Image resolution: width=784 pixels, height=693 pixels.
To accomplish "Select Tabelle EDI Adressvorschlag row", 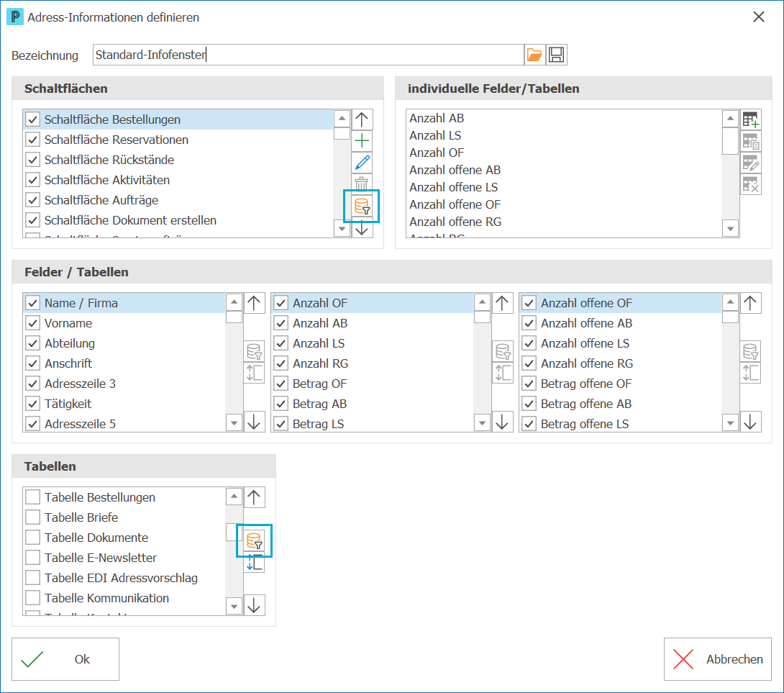I will 124,578.
